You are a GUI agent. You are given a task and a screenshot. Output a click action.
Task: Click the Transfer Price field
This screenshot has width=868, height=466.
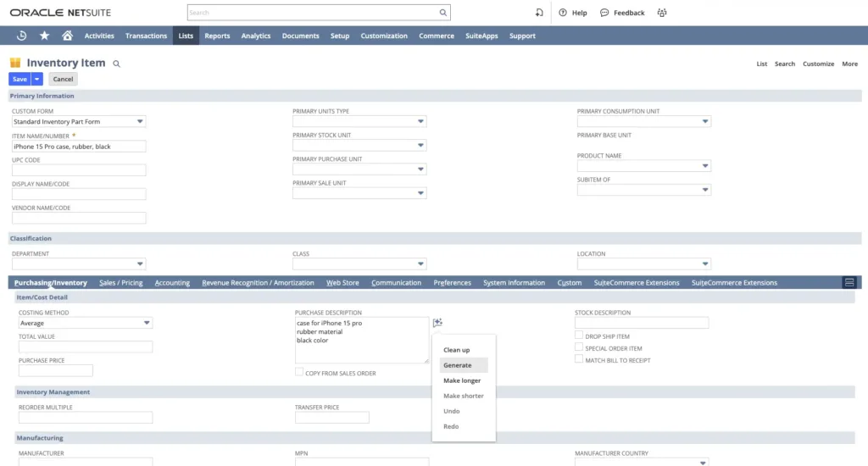332,418
